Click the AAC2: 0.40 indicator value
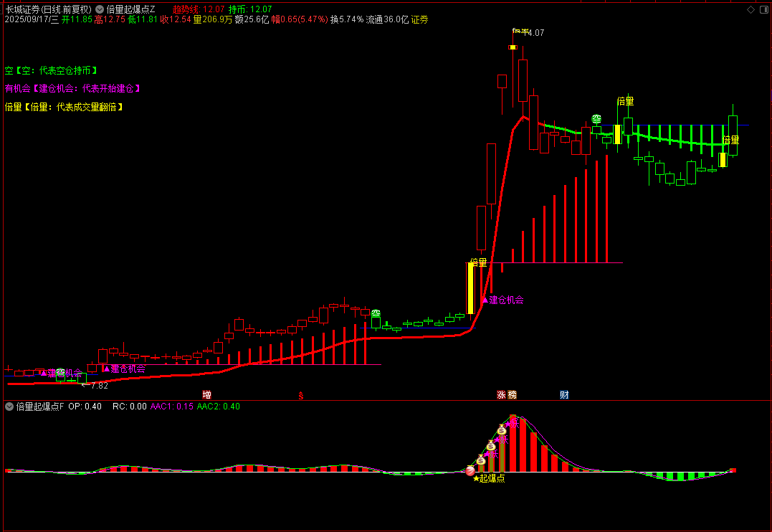The image size is (772, 532). click(x=219, y=407)
